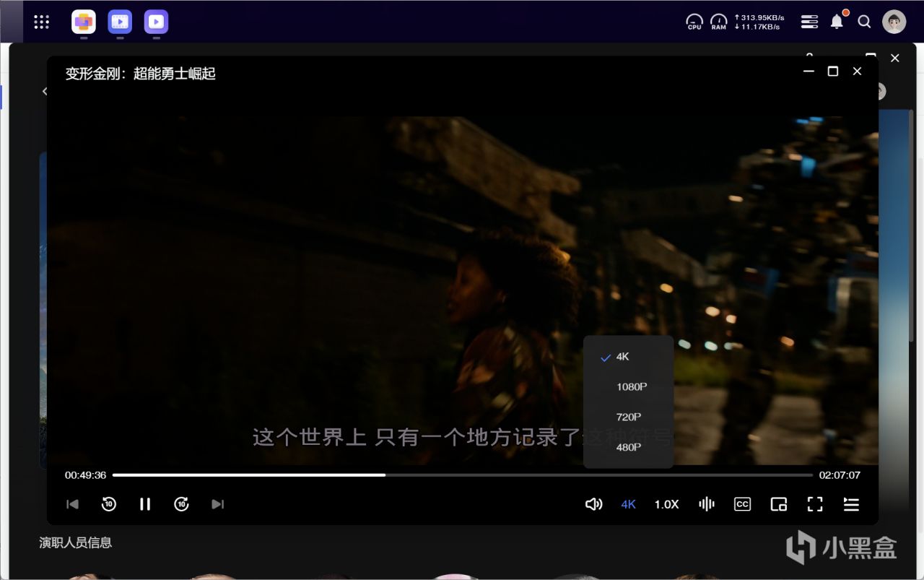The width and height of the screenshot is (924, 580).
Task: Open the 1.0X playback speed menu
Action: point(667,504)
